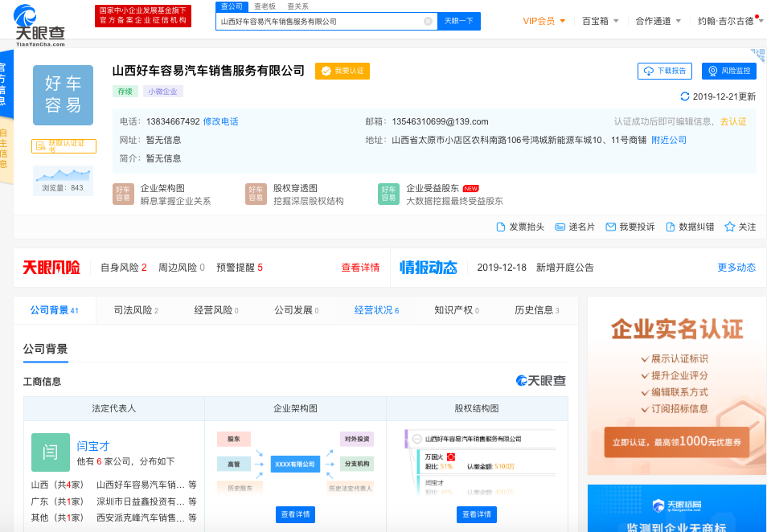
Task: Click the refresh icon beside 2019-12-21更新
Action: 685,96
